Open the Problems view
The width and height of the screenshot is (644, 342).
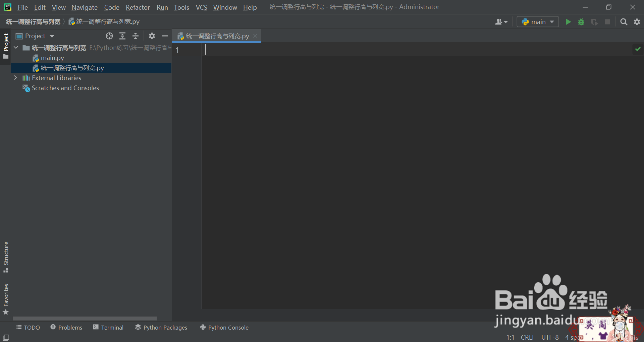(66, 327)
